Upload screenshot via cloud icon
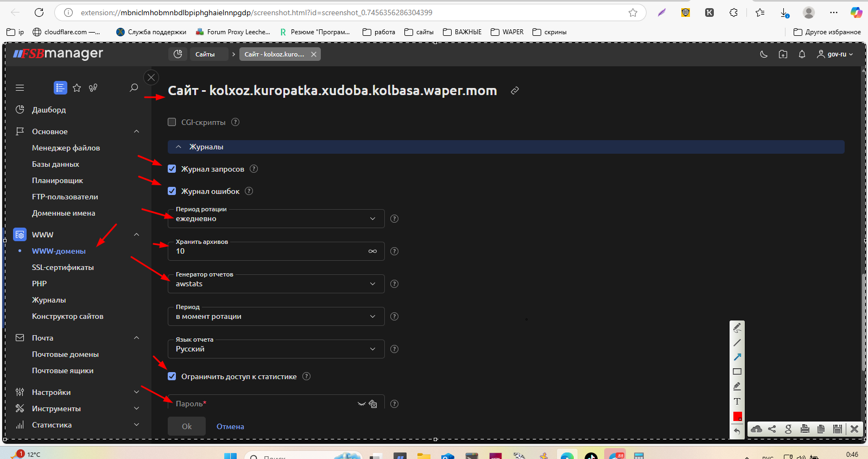The width and height of the screenshot is (868, 459). point(756,429)
